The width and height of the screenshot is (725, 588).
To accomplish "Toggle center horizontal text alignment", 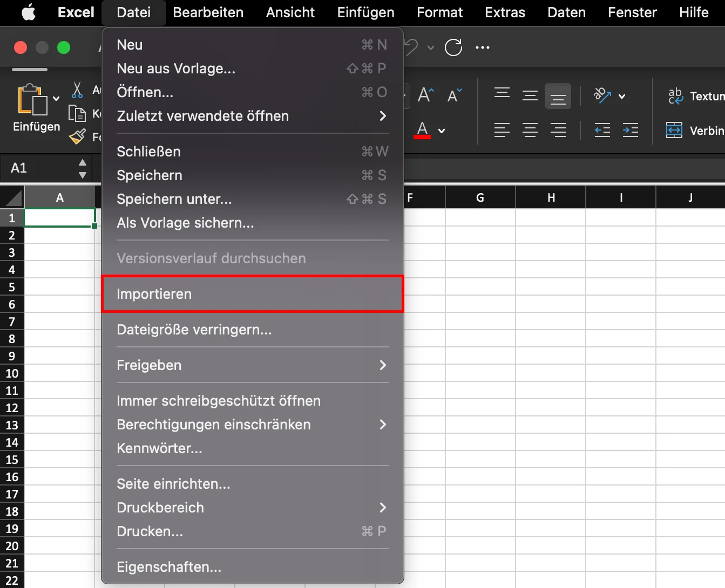I will click(530, 131).
